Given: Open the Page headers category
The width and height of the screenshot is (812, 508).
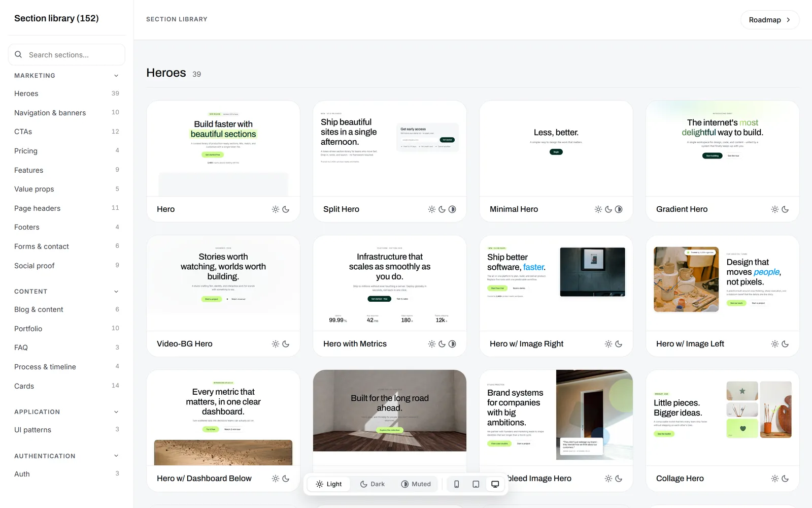Looking at the screenshot, I should (66, 208).
